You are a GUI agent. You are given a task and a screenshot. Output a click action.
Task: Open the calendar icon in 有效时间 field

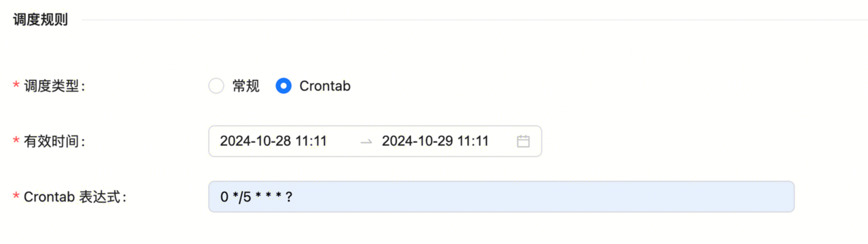tap(523, 141)
